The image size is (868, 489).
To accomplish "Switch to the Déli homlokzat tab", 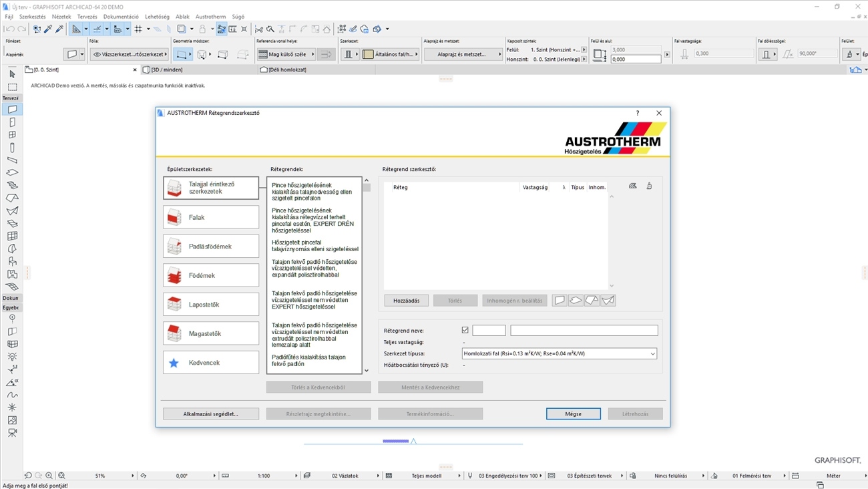I will click(288, 69).
